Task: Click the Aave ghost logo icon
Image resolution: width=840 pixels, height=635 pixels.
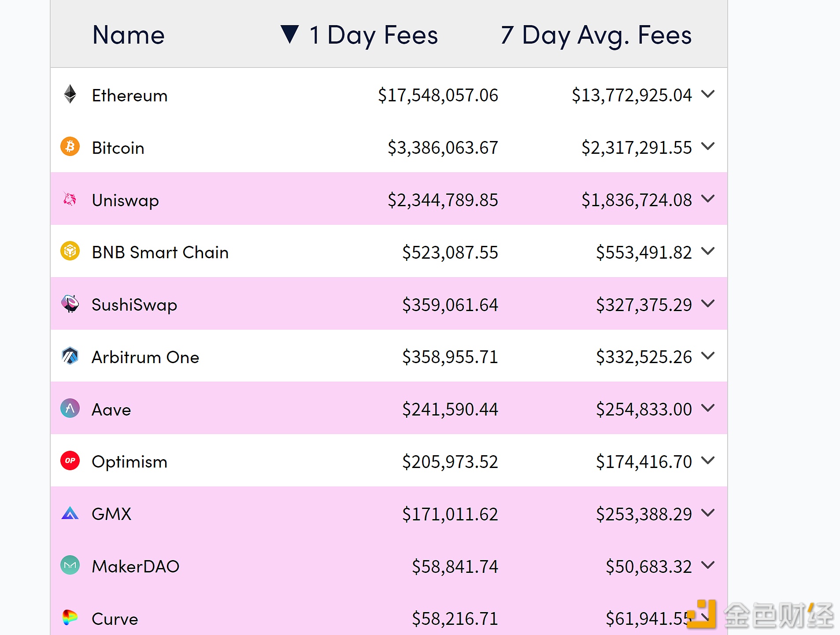Action: click(x=70, y=408)
